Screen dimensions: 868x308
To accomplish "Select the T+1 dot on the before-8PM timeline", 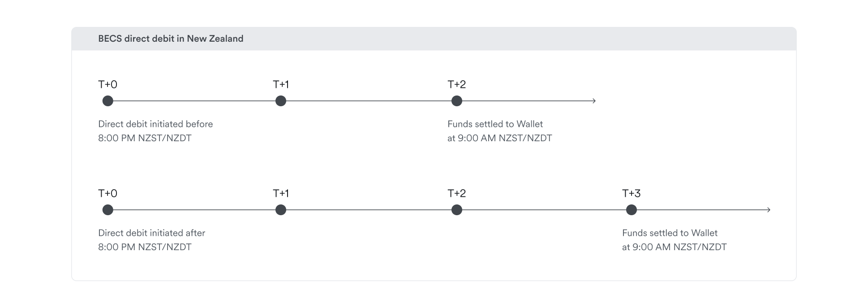I will click(x=281, y=101).
